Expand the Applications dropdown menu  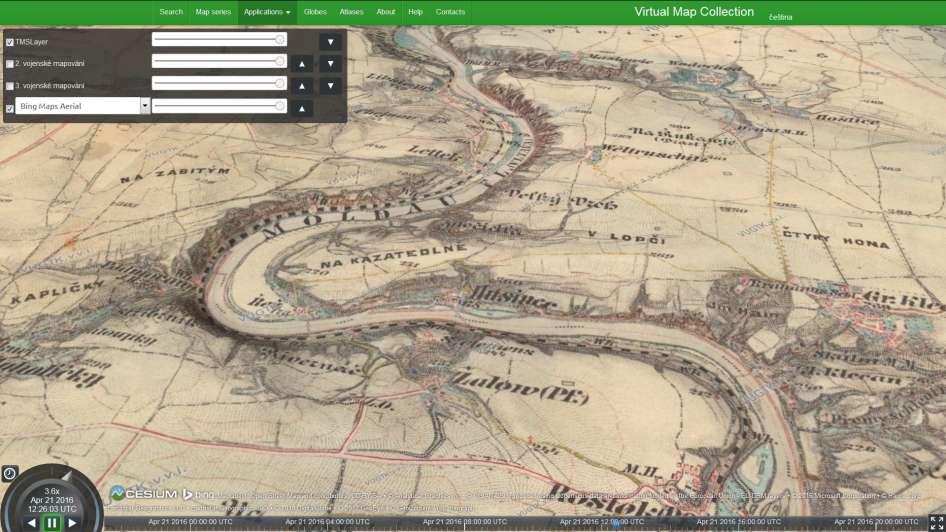(x=267, y=11)
